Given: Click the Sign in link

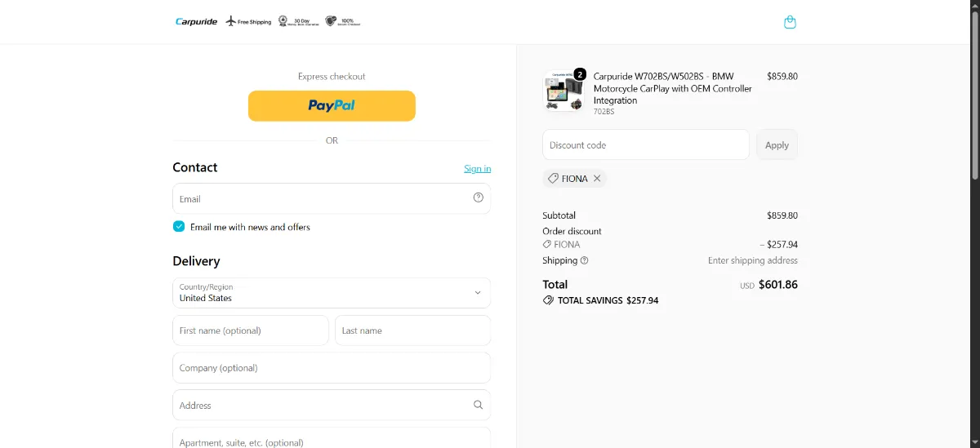Looking at the screenshot, I should coord(478,169).
